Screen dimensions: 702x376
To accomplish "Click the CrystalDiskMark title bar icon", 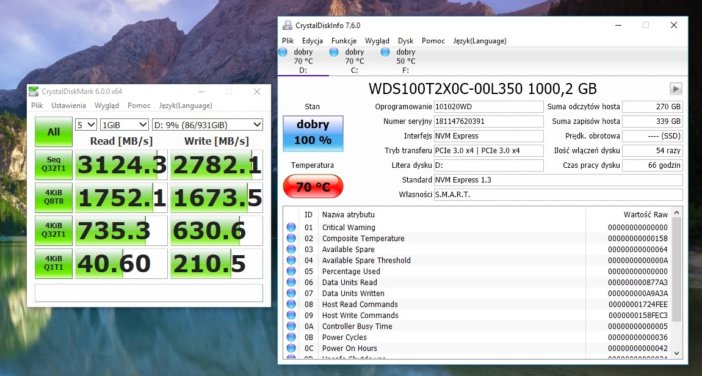I will [34, 92].
